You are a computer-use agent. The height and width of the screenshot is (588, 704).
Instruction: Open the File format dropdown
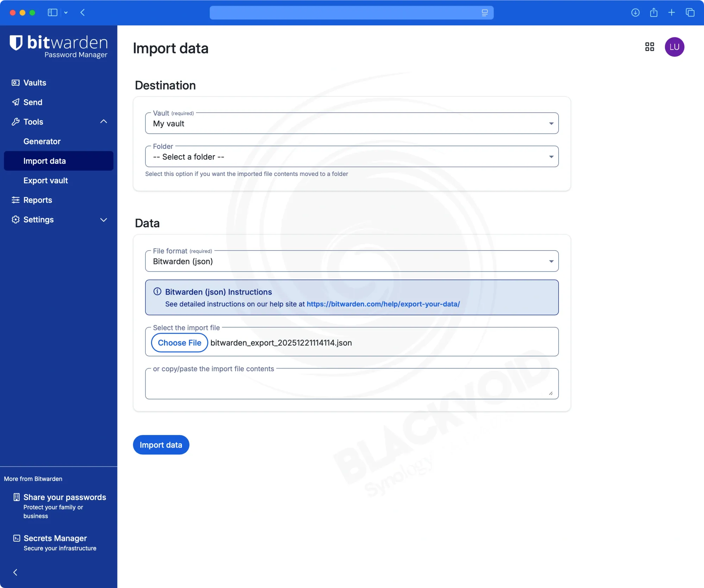coord(351,261)
